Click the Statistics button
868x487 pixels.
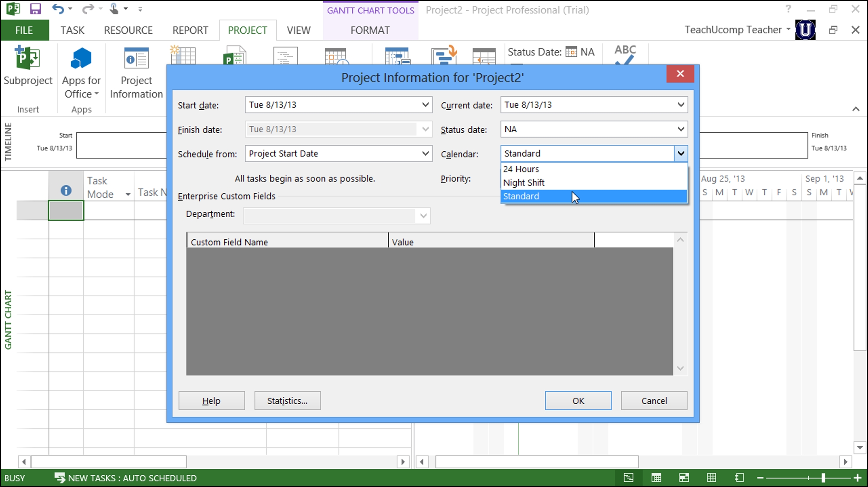point(287,401)
